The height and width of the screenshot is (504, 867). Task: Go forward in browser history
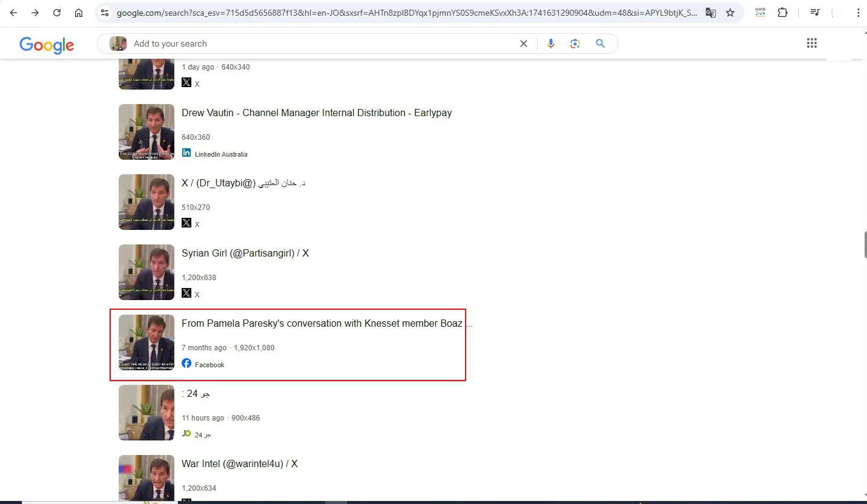(x=35, y=13)
